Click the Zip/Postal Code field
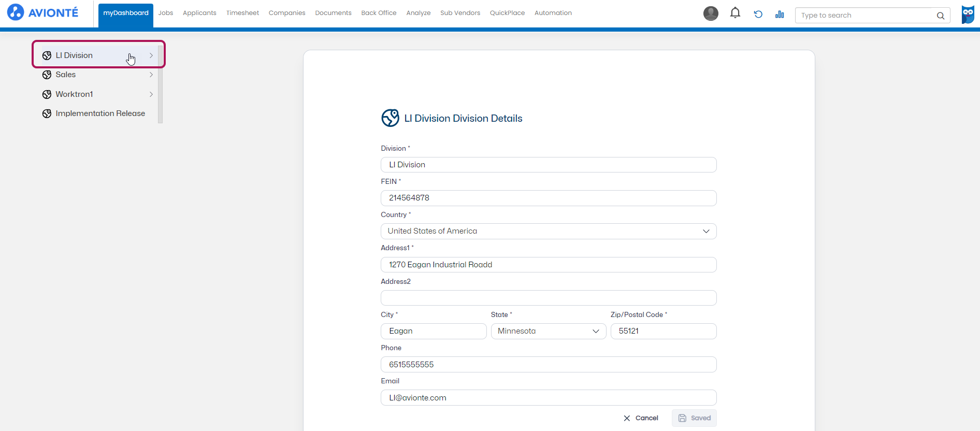Viewport: 980px width, 431px height. pos(664,331)
